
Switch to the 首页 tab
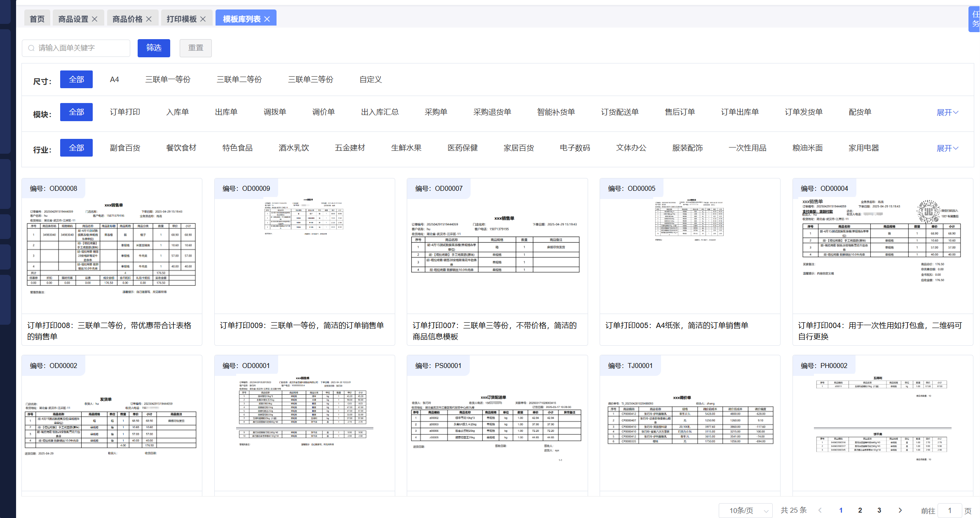tap(37, 19)
